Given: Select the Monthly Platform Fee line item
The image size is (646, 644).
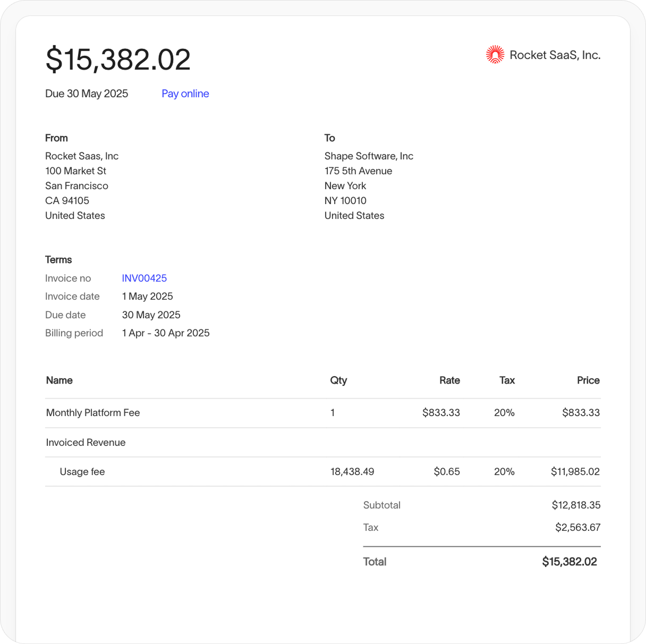Looking at the screenshot, I should pyautogui.click(x=92, y=412).
